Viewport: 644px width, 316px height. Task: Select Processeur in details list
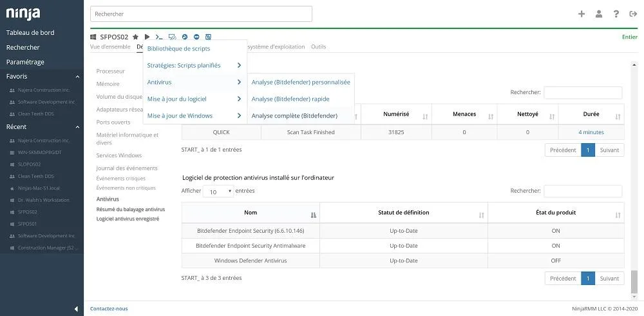[x=111, y=71]
